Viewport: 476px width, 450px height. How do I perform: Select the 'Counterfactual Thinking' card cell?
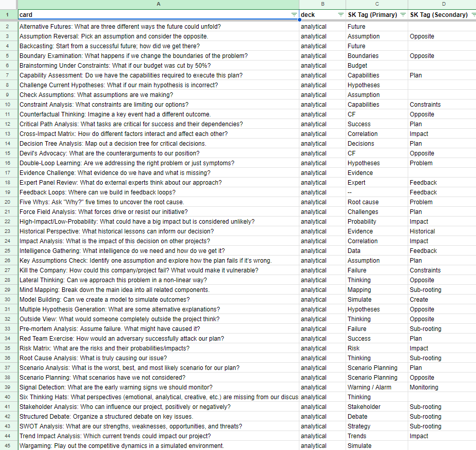pos(159,114)
